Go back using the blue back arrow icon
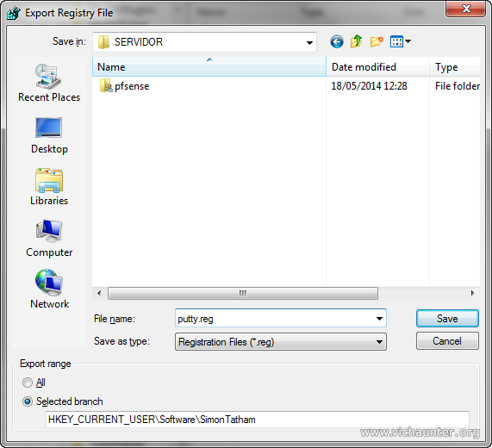The height and width of the screenshot is (448, 492). tap(337, 41)
